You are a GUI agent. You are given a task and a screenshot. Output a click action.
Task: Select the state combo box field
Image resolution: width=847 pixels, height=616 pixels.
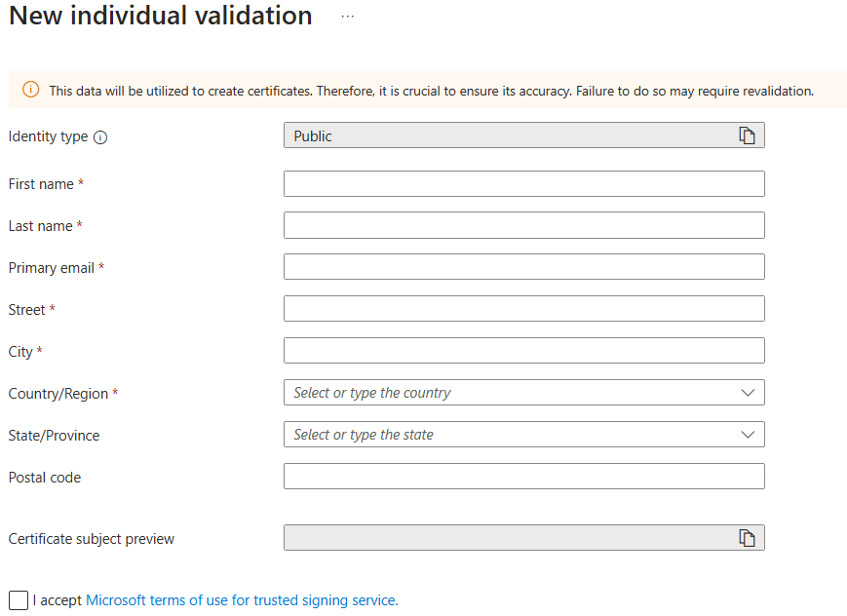[524, 435]
